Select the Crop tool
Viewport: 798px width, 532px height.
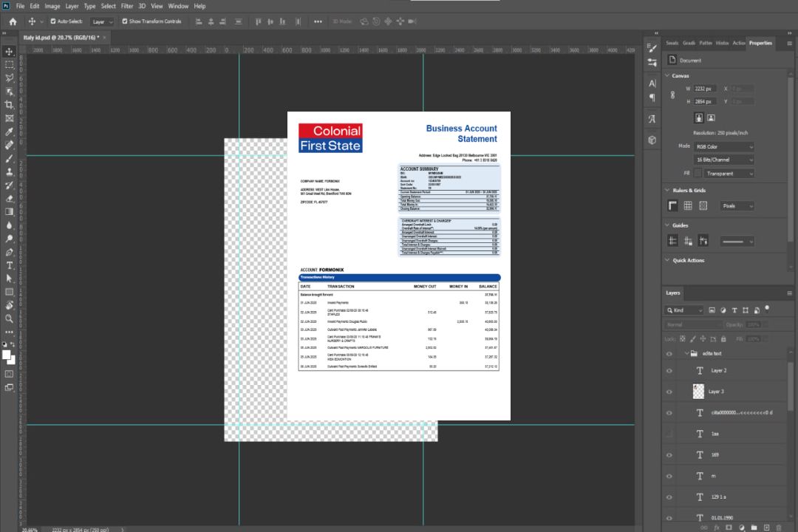coord(9,105)
